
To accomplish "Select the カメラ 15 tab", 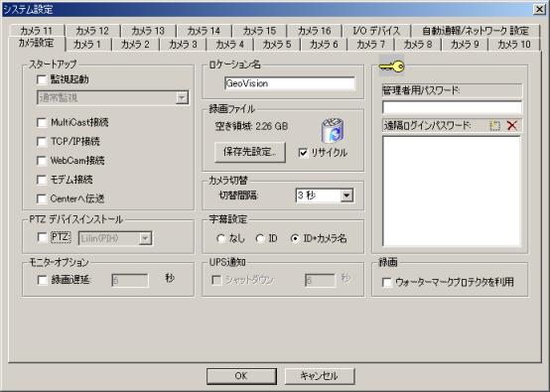I will click(x=259, y=31).
